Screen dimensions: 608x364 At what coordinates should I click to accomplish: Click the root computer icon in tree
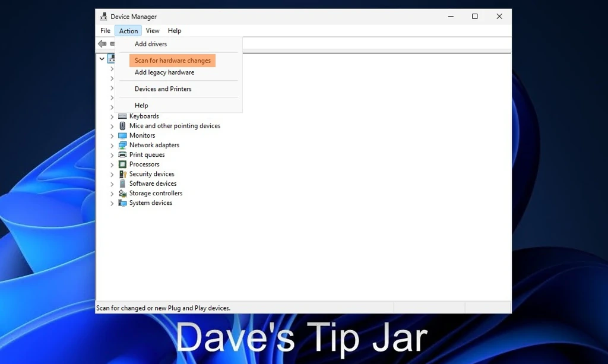point(111,59)
